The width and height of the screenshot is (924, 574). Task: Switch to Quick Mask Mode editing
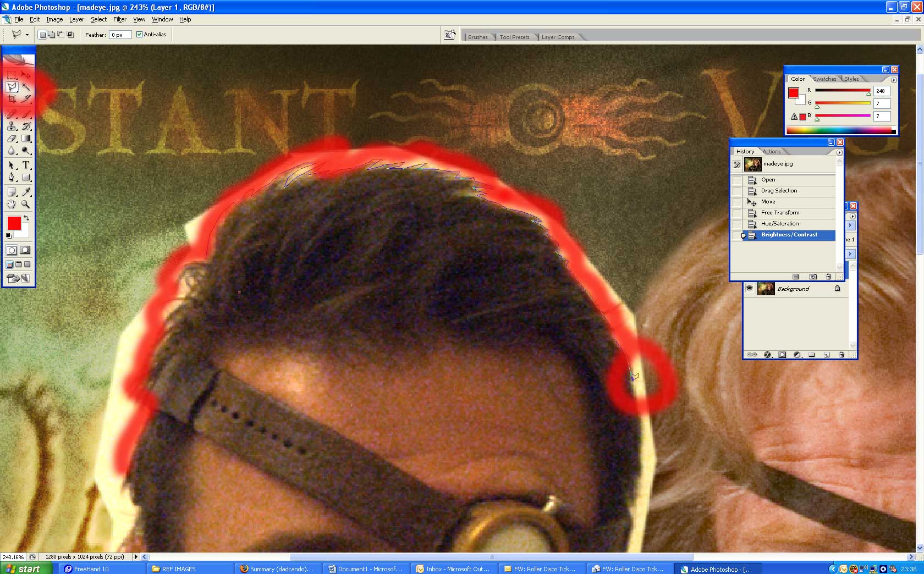(x=25, y=250)
